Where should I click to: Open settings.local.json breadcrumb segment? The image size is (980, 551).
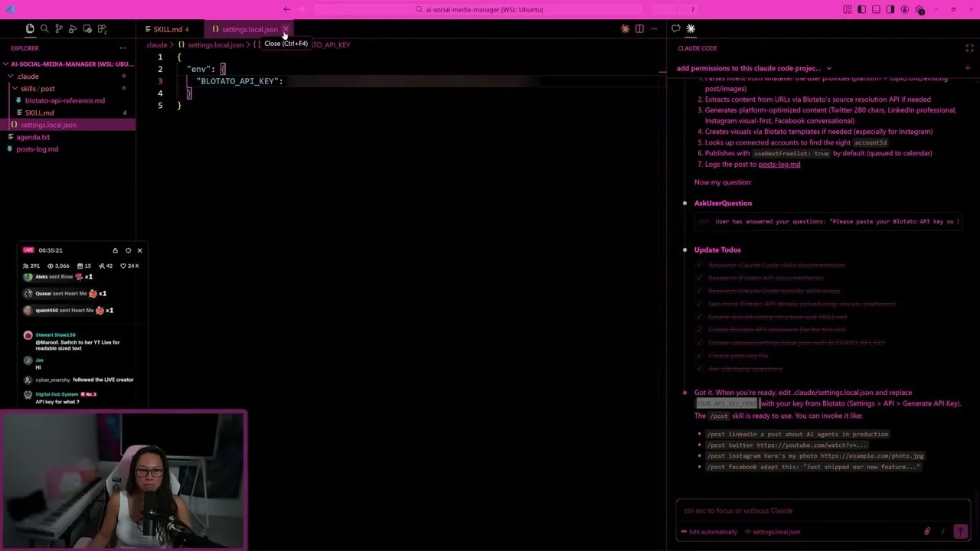click(211, 44)
